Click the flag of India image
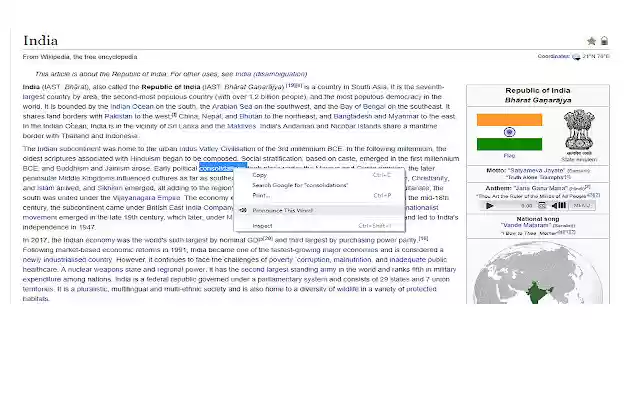The height and width of the screenshot is (400, 640). [x=509, y=132]
